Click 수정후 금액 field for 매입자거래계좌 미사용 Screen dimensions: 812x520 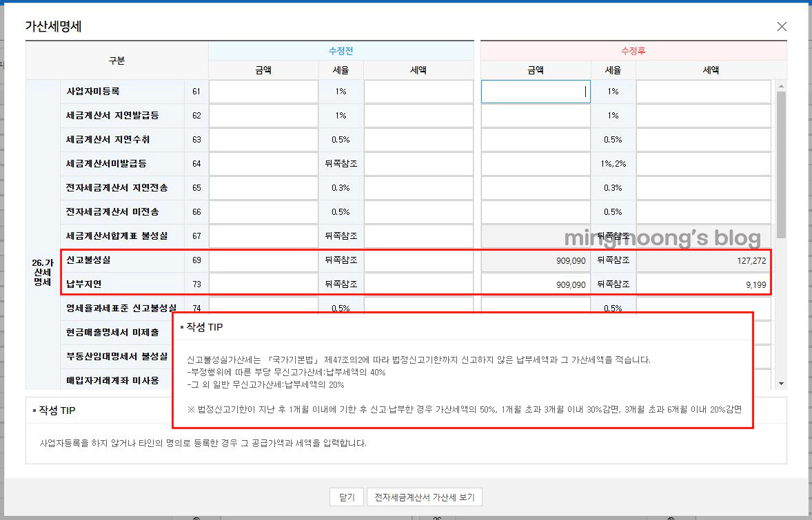point(536,380)
